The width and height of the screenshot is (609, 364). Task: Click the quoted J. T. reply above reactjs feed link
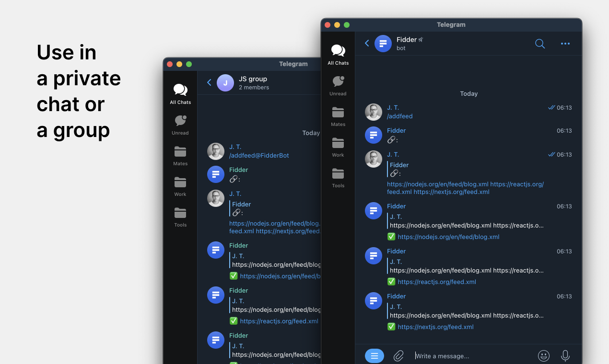click(x=466, y=266)
